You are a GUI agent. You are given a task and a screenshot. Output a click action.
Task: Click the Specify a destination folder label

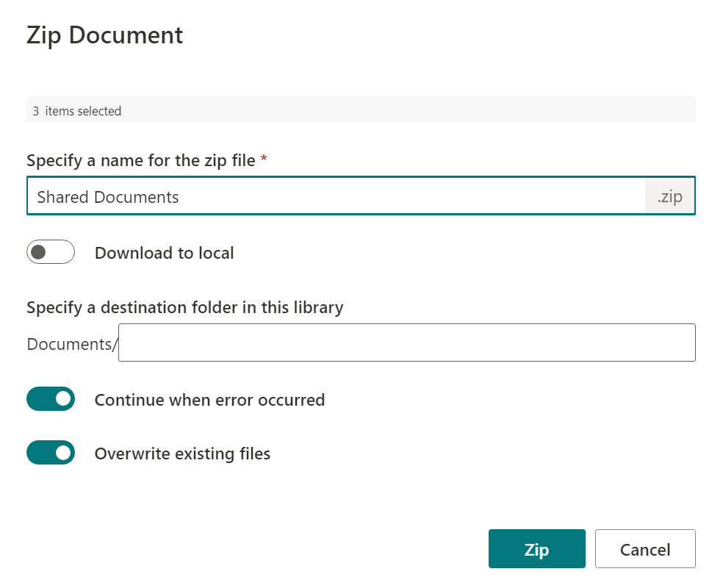185,307
